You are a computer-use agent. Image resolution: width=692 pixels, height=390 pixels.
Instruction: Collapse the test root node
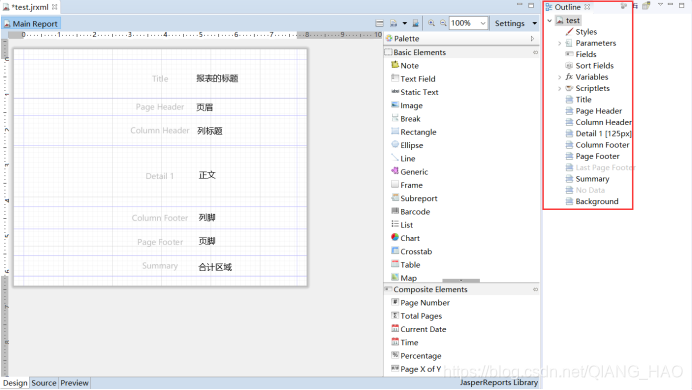click(549, 21)
